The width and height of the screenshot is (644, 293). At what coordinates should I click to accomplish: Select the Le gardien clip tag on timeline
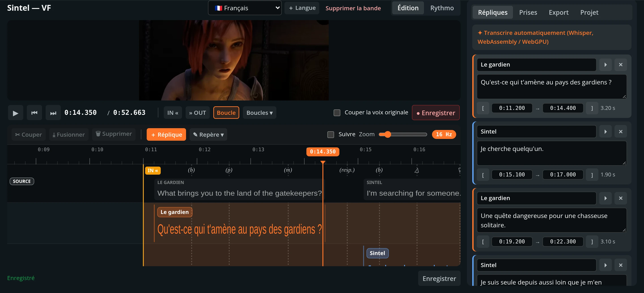(174, 212)
